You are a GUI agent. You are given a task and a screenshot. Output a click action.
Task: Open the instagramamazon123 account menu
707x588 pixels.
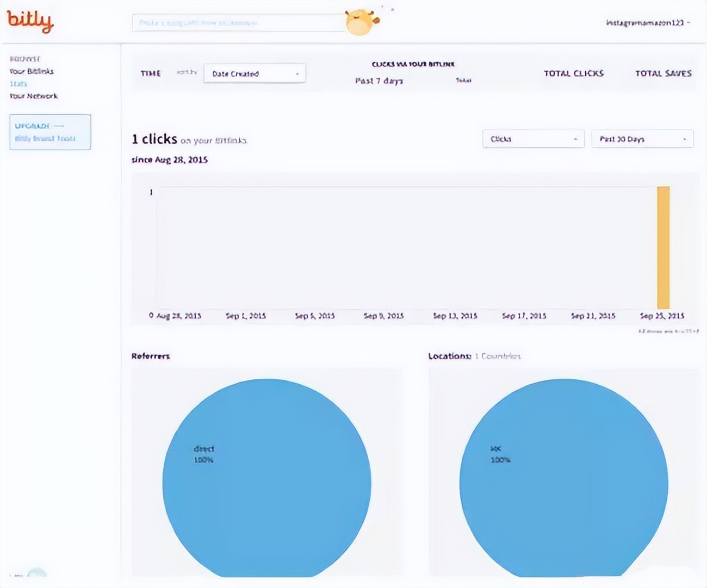647,23
